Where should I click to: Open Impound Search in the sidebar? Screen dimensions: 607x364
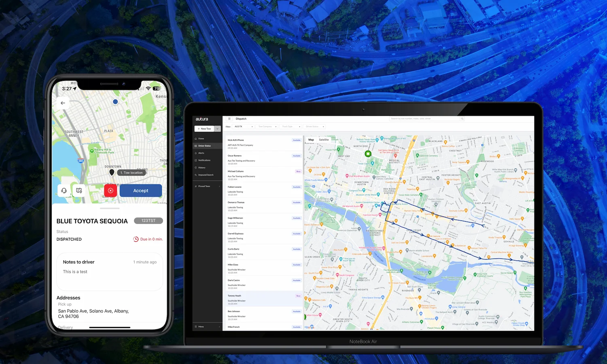point(207,175)
